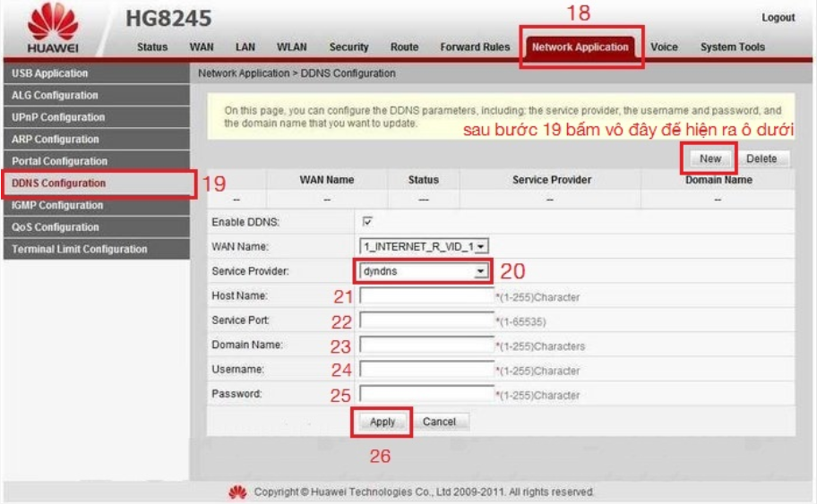Select the Forward Rules tab
This screenshot has width=817, height=504.
point(474,47)
